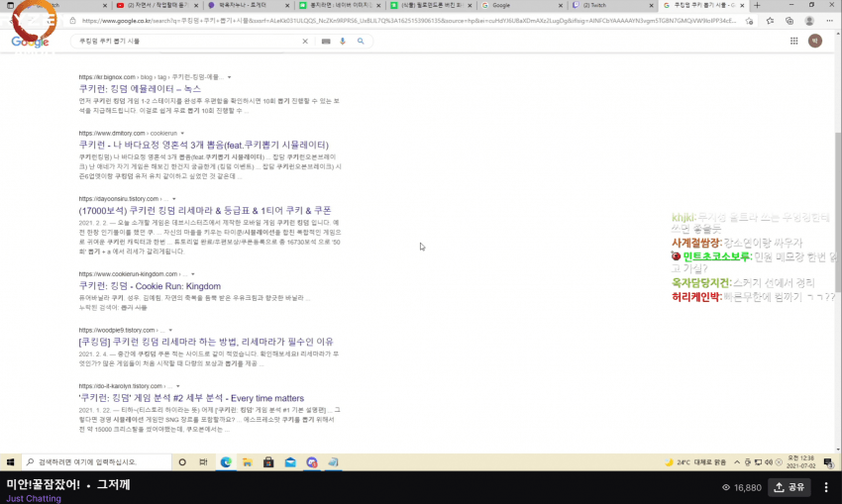
Task: Open Cortana circle on taskbar
Action: [x=182, y=462]
